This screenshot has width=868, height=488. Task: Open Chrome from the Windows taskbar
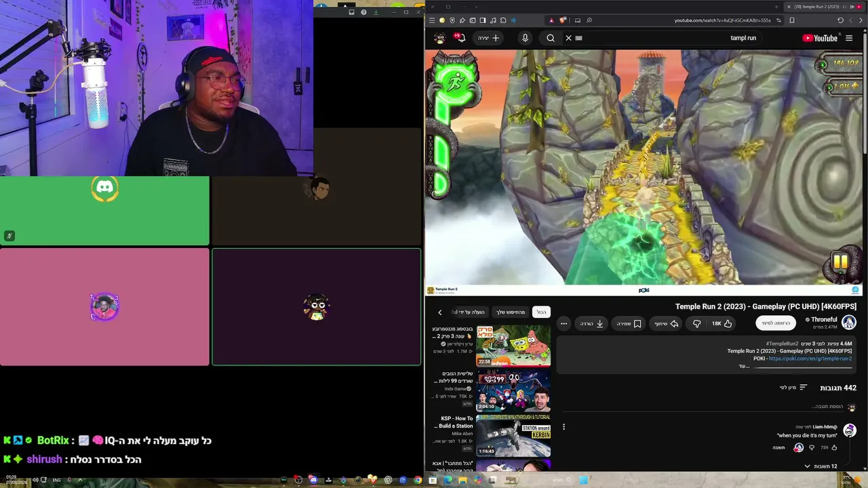point(418,480)
